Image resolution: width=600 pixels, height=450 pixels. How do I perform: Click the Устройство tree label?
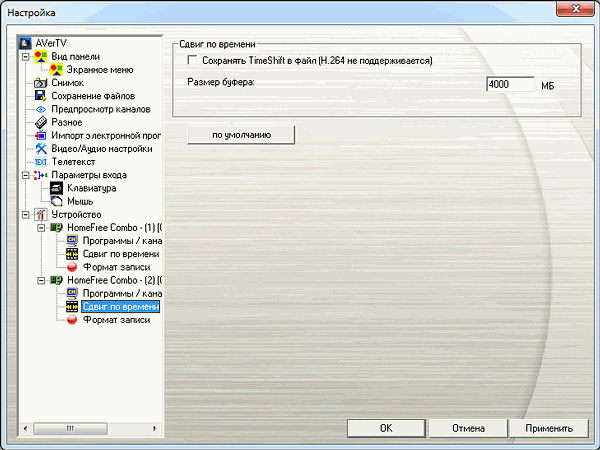(76, 215)
